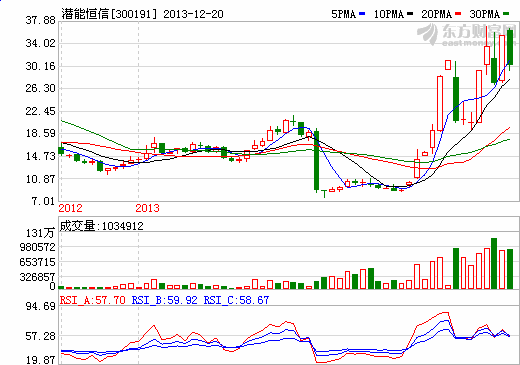Click volume axis value 131万
The image size is (520, 365).
[x=40, y=233]
